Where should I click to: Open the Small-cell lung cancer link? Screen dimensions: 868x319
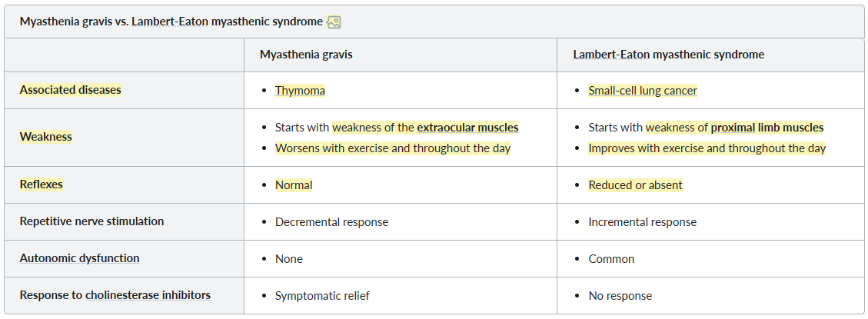point(643,90)
